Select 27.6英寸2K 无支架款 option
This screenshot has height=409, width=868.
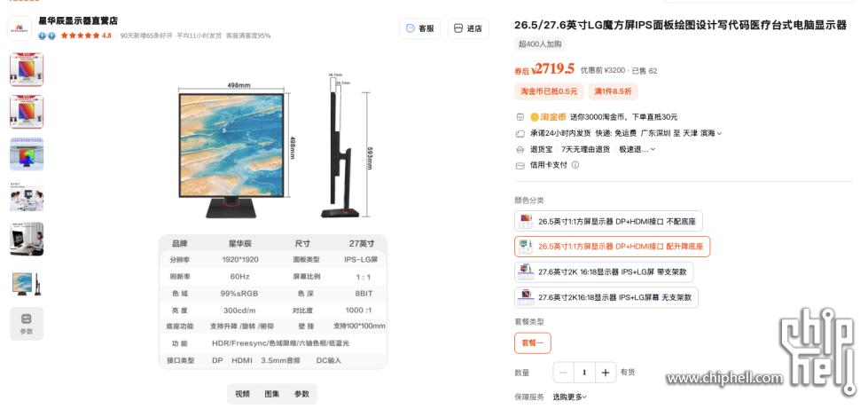tap(606, 297)
